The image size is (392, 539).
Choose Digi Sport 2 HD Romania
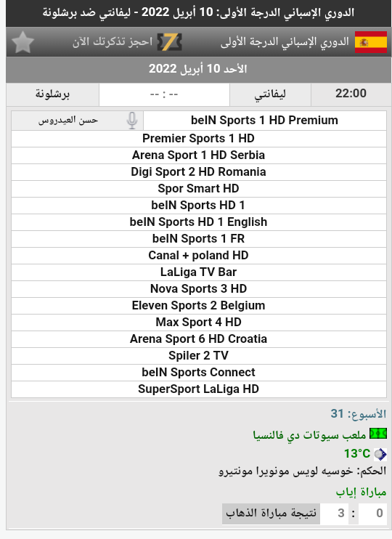point(199,172)
